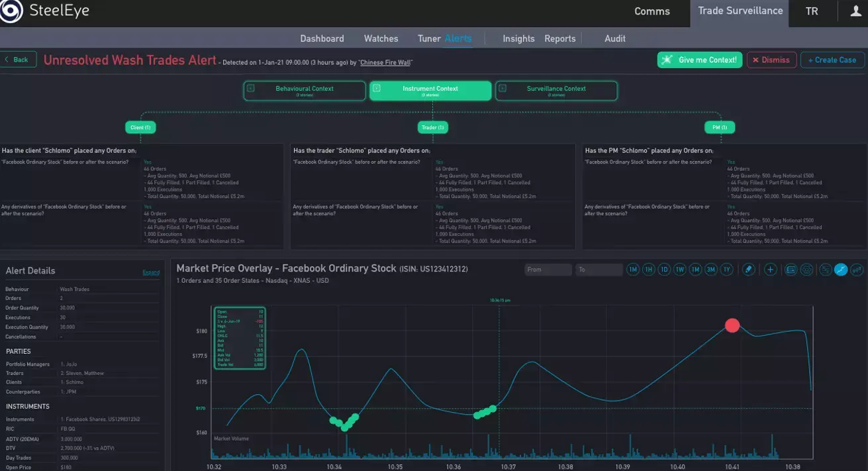Go to the Dashboard tab

(322, 38)
